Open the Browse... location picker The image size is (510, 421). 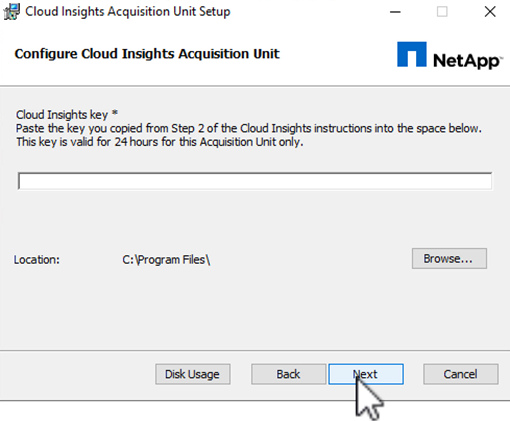[449, 258]
